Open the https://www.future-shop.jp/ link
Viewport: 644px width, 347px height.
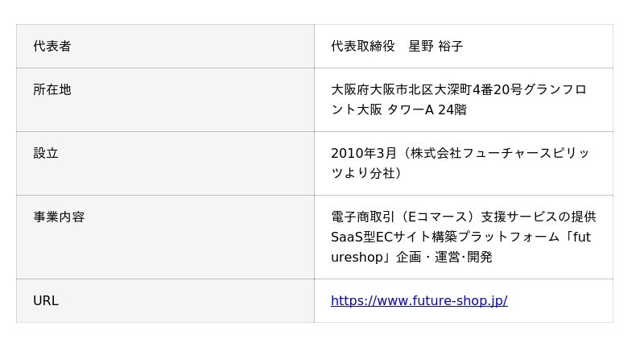(419, 301)
